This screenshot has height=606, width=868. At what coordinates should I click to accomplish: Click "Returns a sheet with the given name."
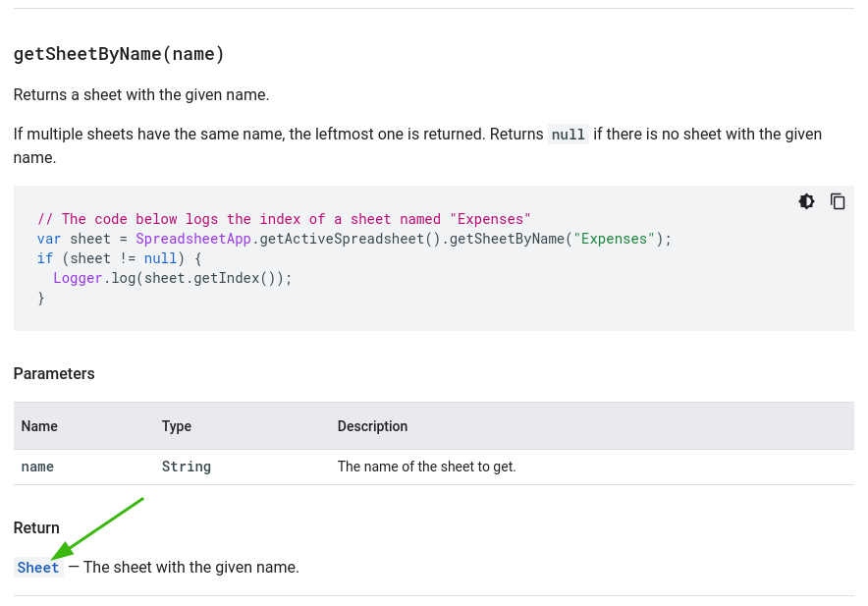click(x=141, y=95)
